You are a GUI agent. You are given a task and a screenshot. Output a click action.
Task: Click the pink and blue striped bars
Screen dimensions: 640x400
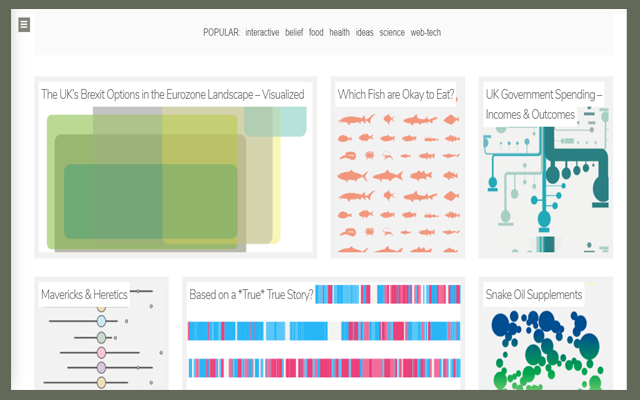pyautogui.click(x=324, y=345)
